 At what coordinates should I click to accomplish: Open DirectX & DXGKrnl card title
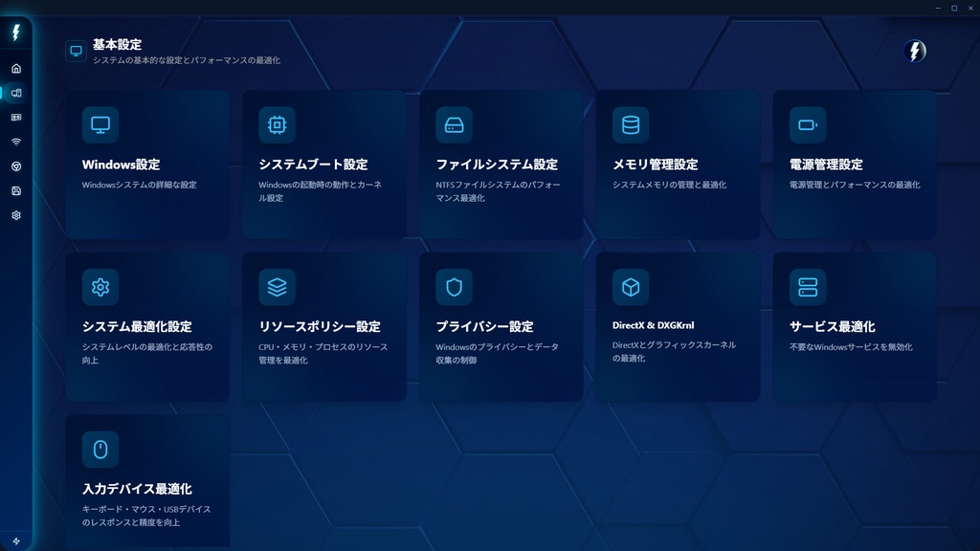click(653, 325)
